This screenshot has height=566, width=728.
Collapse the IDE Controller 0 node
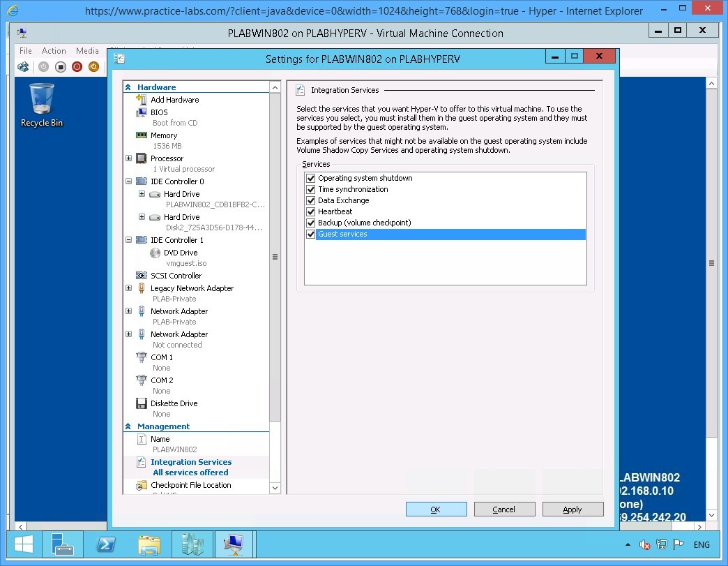(128, 181)
